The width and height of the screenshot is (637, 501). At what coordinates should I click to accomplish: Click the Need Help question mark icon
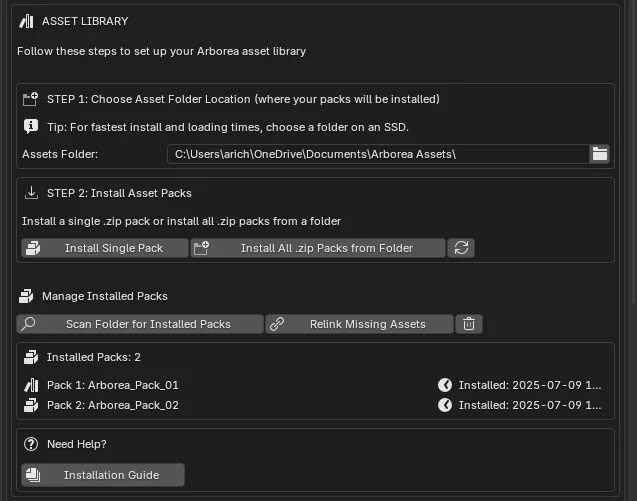[x=31, y=444]
